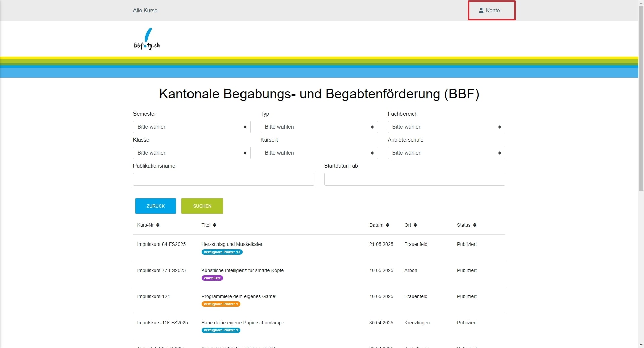Screen dimensions: 644x348
Task: Click the ZURÜCK button
Action: click(155, 206)
